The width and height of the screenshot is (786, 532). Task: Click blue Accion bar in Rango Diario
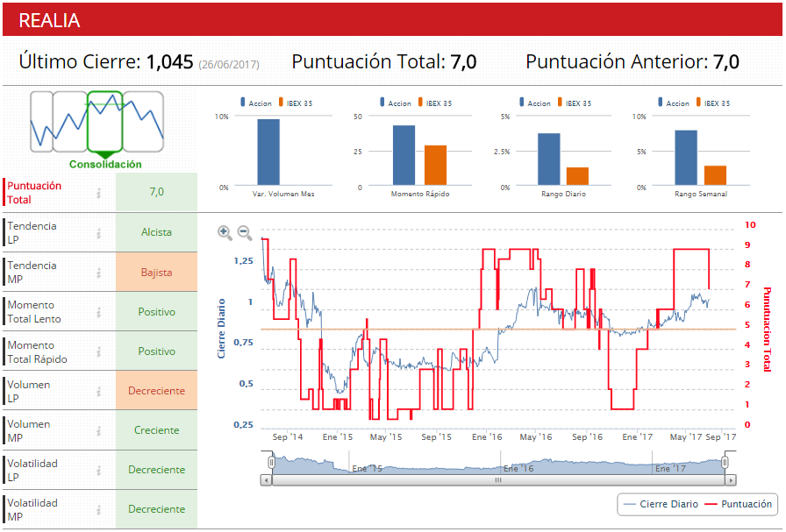click(549, 160)
